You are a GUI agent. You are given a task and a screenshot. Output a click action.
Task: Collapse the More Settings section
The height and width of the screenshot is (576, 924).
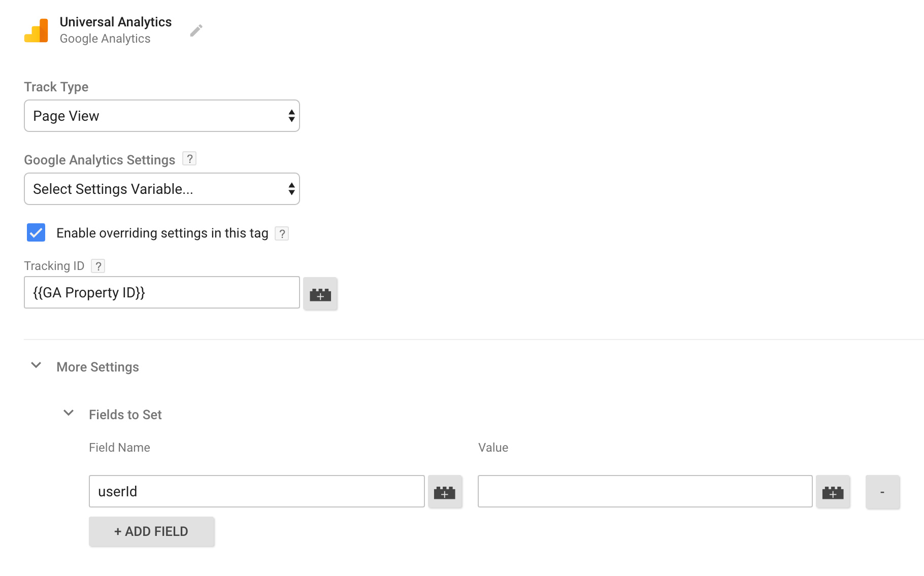tap(36, 365)
